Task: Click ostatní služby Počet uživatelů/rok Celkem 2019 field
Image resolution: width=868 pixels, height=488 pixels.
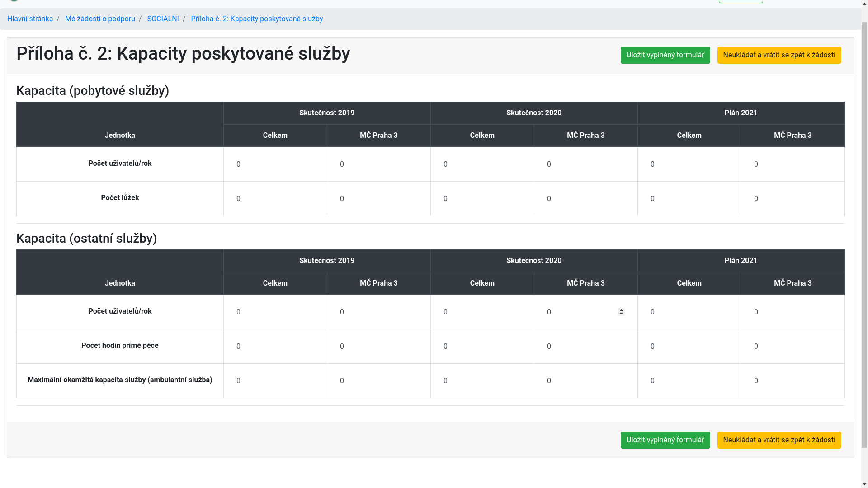Action: click(x=275, y=312)
